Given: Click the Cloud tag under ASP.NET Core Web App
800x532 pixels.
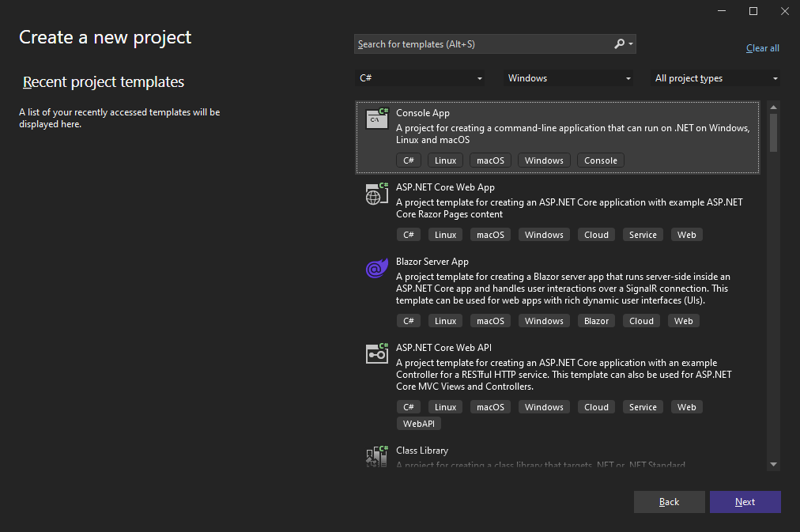Looking at the screenshot, I should pyautogui.click(x=596, y=235).
